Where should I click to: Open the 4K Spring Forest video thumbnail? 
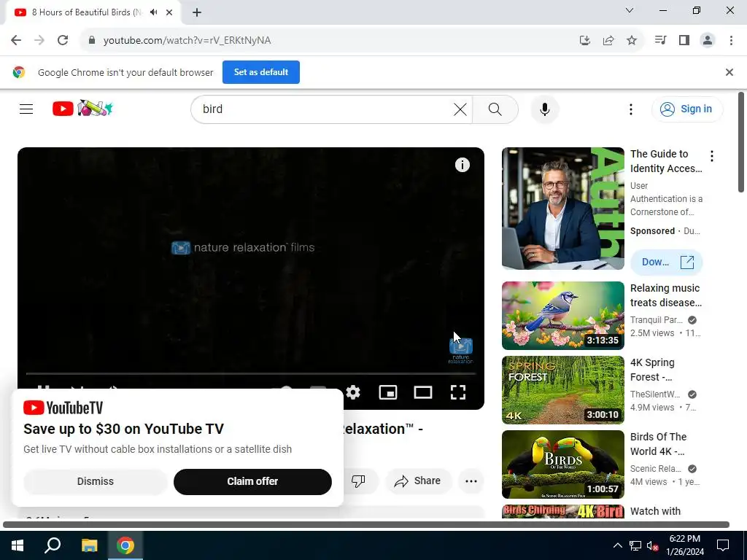click(x=563, y=390)
